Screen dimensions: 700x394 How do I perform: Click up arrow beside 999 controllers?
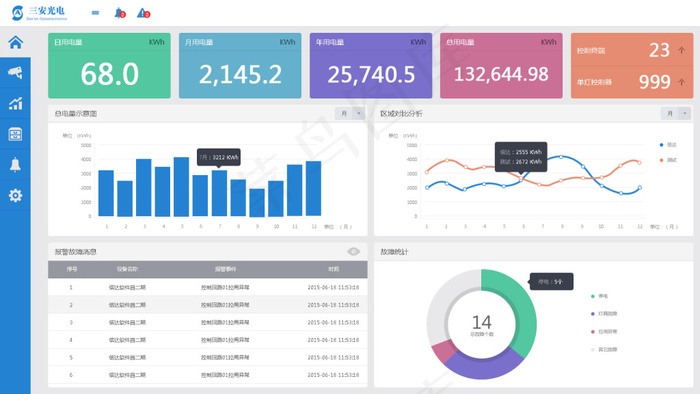pos(681,82)
